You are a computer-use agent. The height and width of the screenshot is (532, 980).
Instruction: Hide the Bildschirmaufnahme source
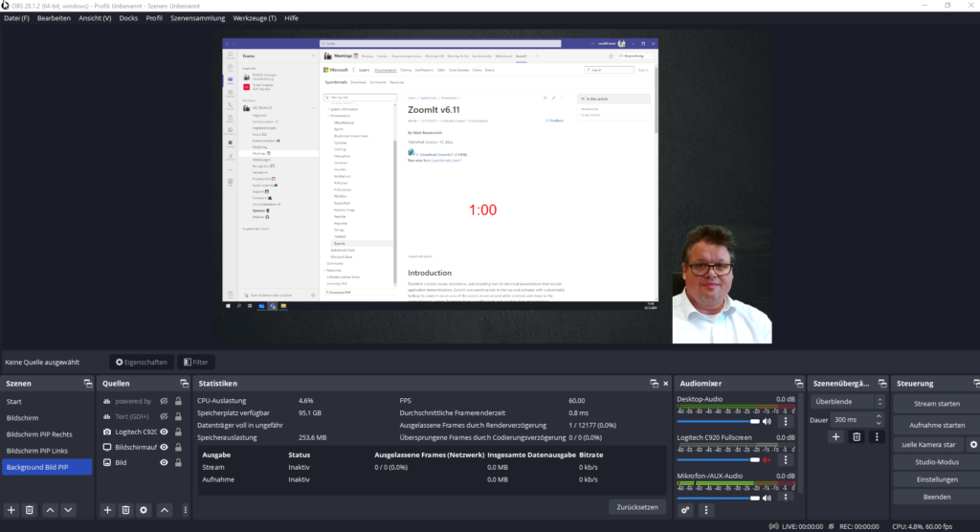pyautogui.click(x=164, y=447)
